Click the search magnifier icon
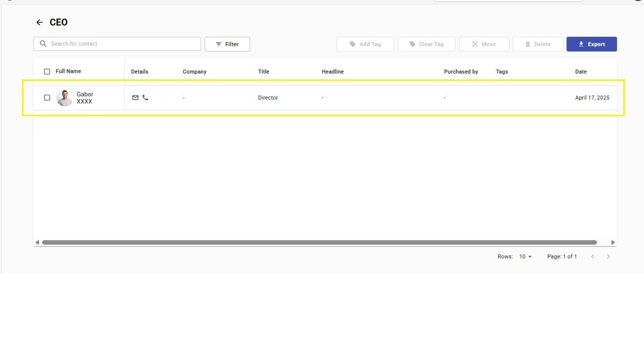644x353 pixels. coord(43,44)
